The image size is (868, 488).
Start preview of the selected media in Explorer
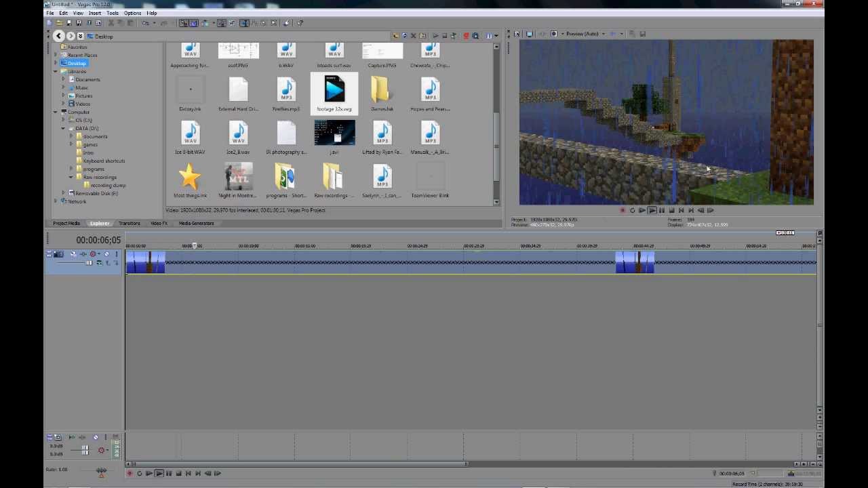[436, 35]
